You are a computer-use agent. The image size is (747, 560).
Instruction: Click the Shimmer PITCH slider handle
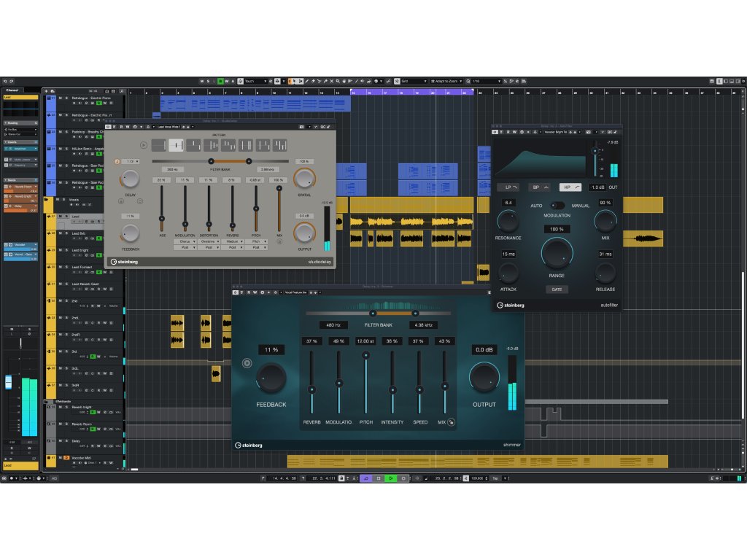[366, 355]
